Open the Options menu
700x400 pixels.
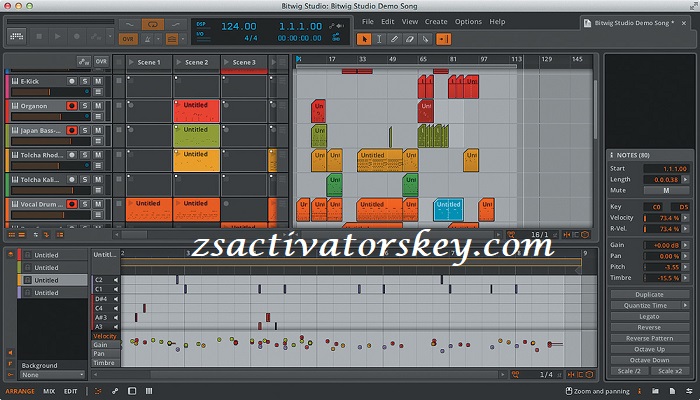(468, 21)
